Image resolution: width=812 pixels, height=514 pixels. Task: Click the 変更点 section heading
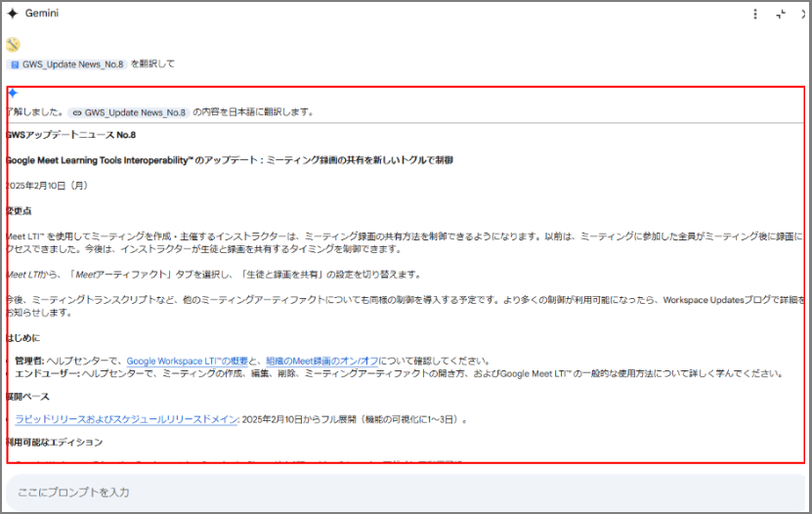[x=20, y=211]
